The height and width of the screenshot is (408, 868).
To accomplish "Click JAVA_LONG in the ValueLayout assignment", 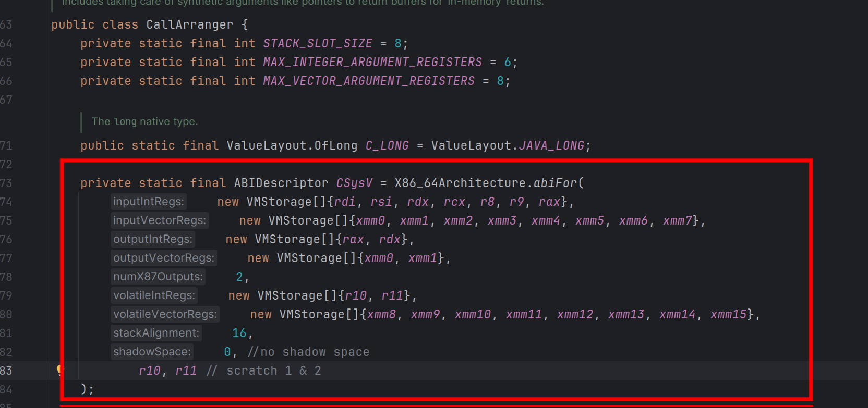I will click(x=551, y=145).
